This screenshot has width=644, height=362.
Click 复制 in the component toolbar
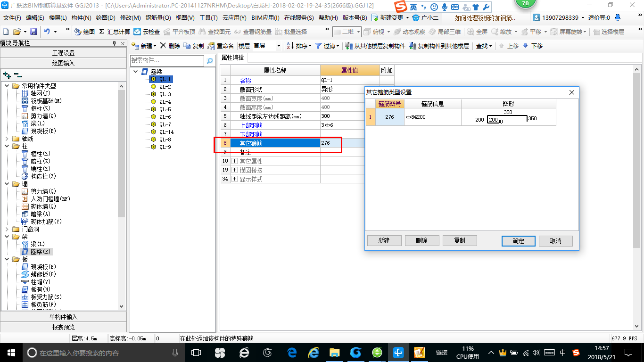pyautogui.click(x=194, y=46)
